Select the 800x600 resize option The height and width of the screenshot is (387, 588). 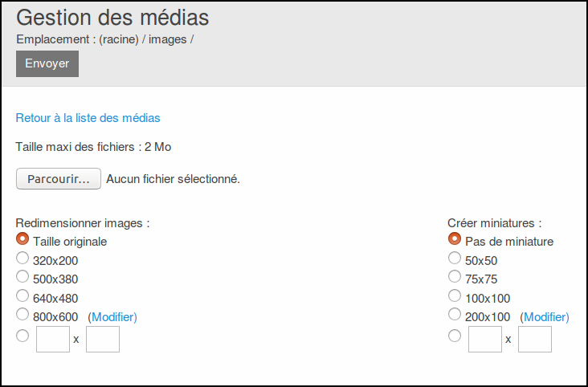pyautogui.click(x=22, y=315)
